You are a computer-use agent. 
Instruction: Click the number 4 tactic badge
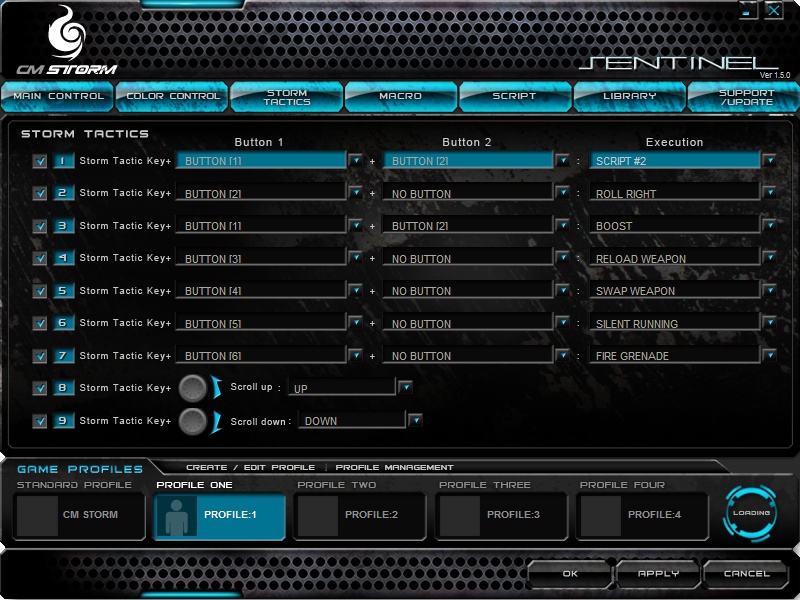click(x=63, y=258)
